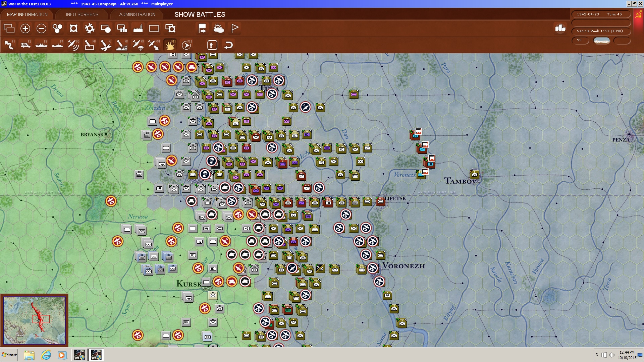644x362 pixels.
Task: Select the F1 move mode icon
Action: (9, 45)
